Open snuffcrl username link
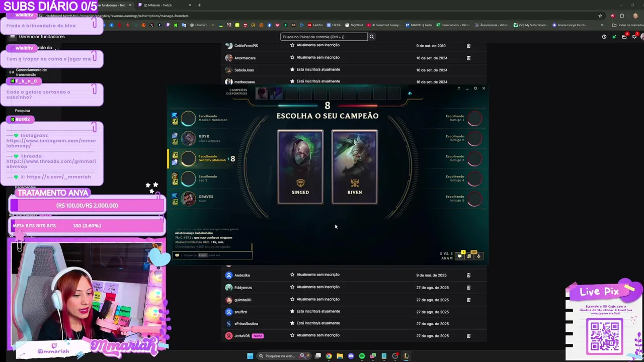The image size is (644, 362). 240,312
